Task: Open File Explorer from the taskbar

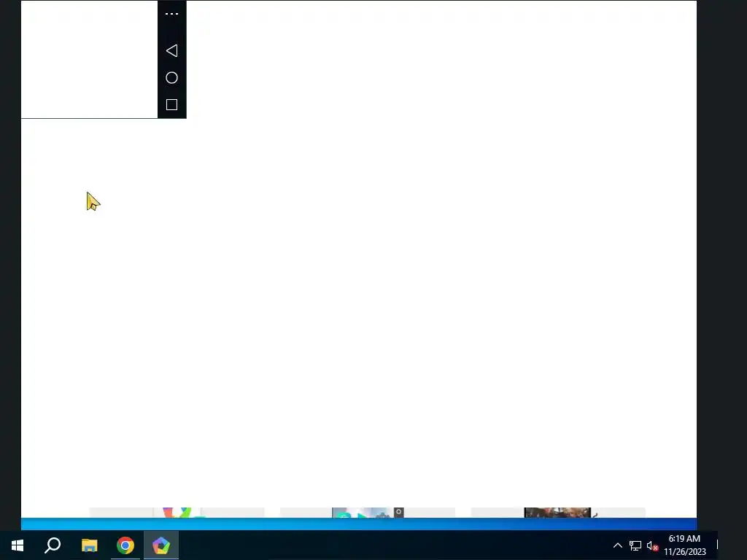Action: 89,545
